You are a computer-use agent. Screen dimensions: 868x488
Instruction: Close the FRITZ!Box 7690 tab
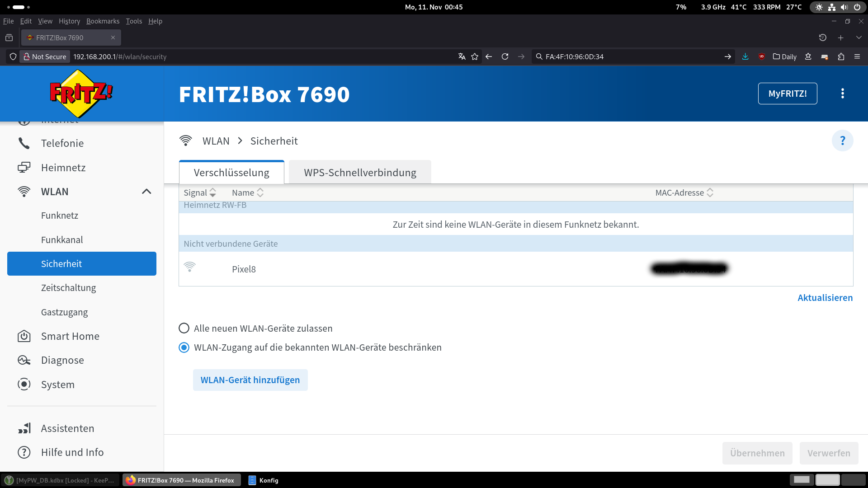(x=113, y=38)
